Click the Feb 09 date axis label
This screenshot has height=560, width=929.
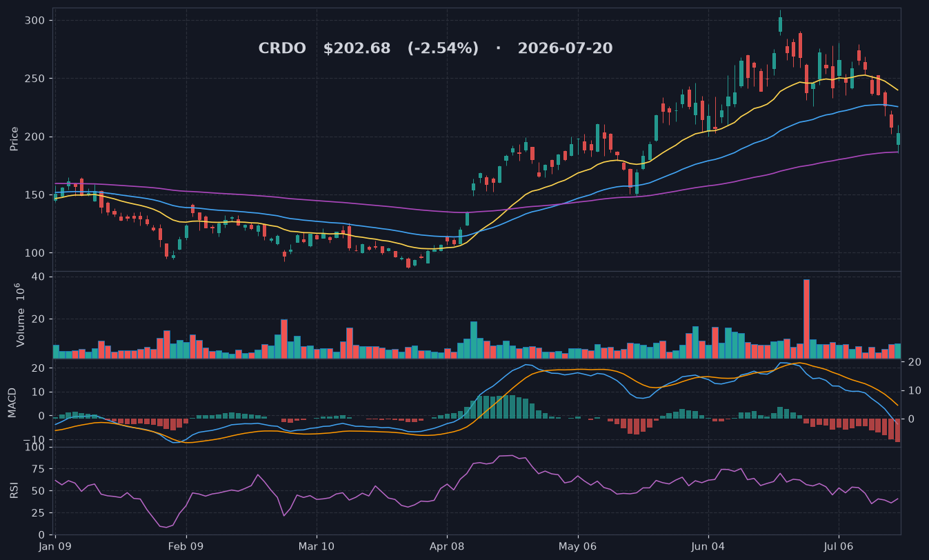(x=186, y=546)
